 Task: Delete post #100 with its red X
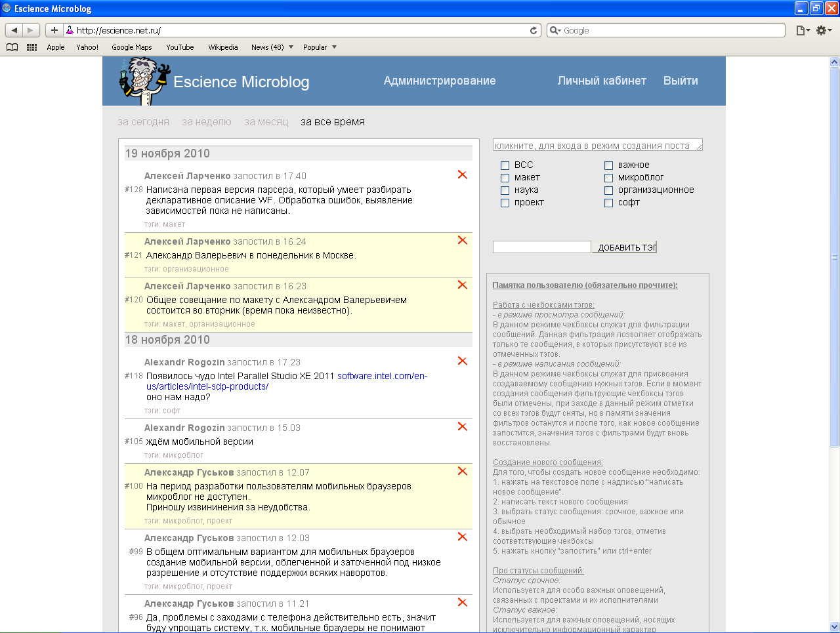pos(463,471)
